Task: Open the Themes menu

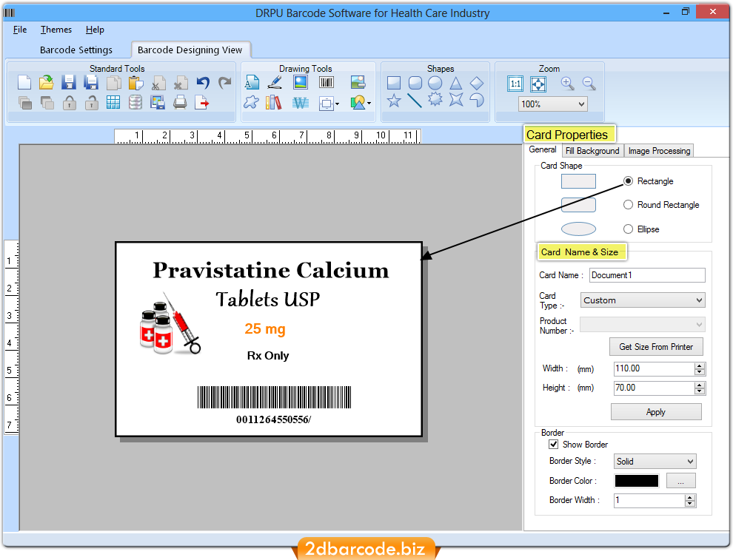Action: pos(56,30)
